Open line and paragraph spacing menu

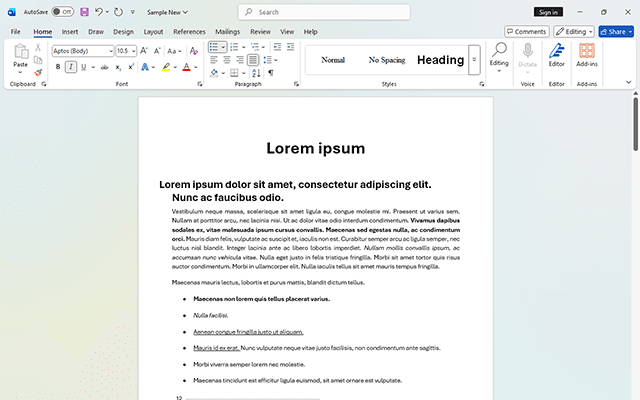tap(270, 60)
